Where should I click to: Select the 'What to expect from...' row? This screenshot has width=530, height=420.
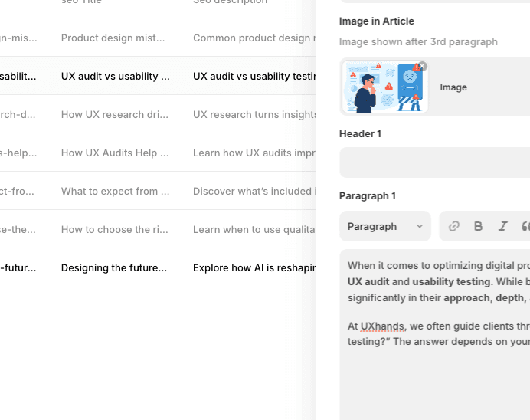[x=115, y=192]
